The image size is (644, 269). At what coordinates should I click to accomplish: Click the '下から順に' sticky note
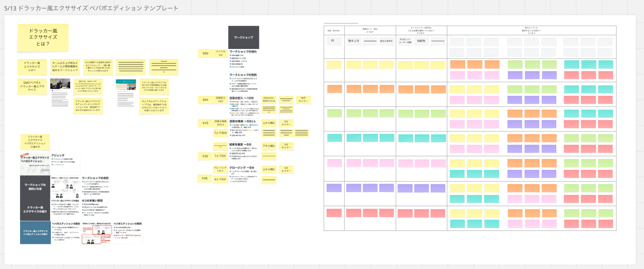tap(269, 146)
